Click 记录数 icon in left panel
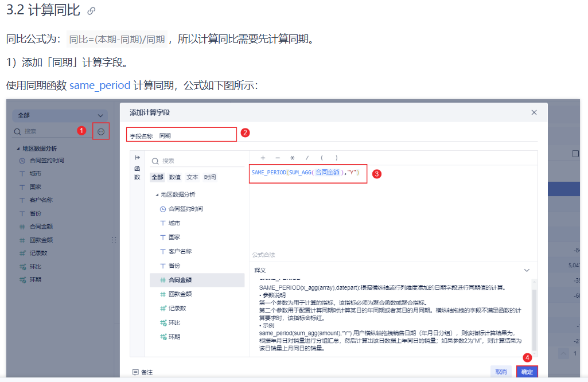Viewport: 588px width, 382px height. 22,254
